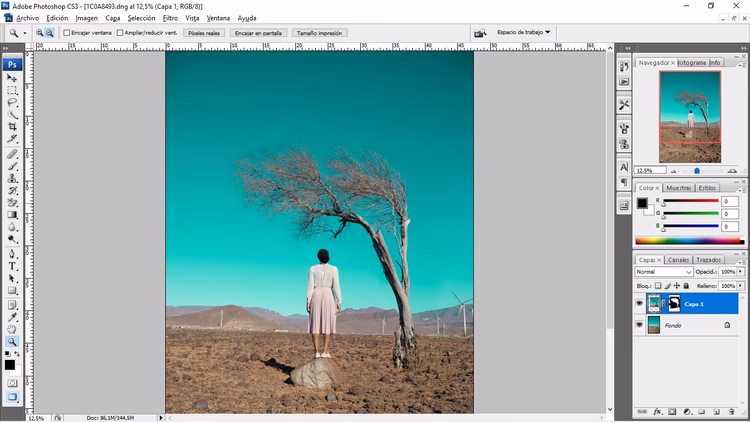Select the Zoom tool in toolbox
The height and width of the screenshot is (422, 750).
[12, 342]
